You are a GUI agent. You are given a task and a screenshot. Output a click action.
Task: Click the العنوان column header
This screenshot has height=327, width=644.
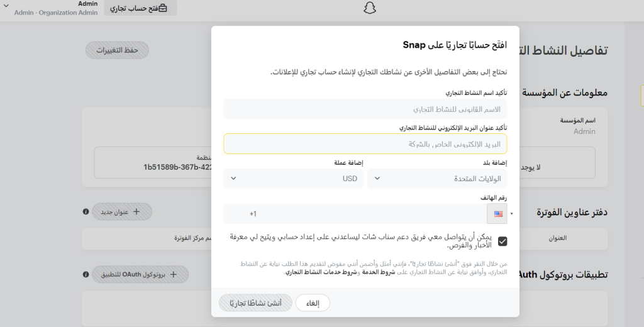point(557,238)
